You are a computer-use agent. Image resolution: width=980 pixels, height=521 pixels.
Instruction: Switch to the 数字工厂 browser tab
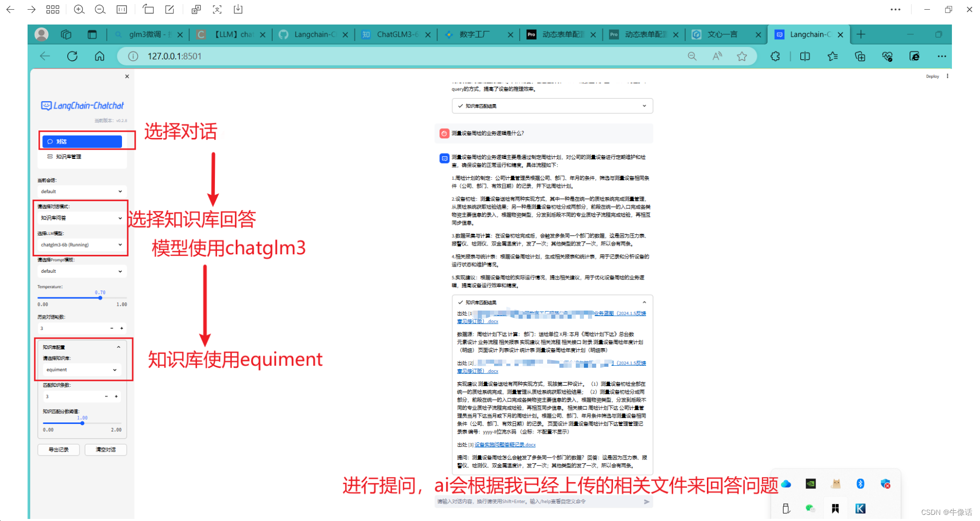(480, 34)
